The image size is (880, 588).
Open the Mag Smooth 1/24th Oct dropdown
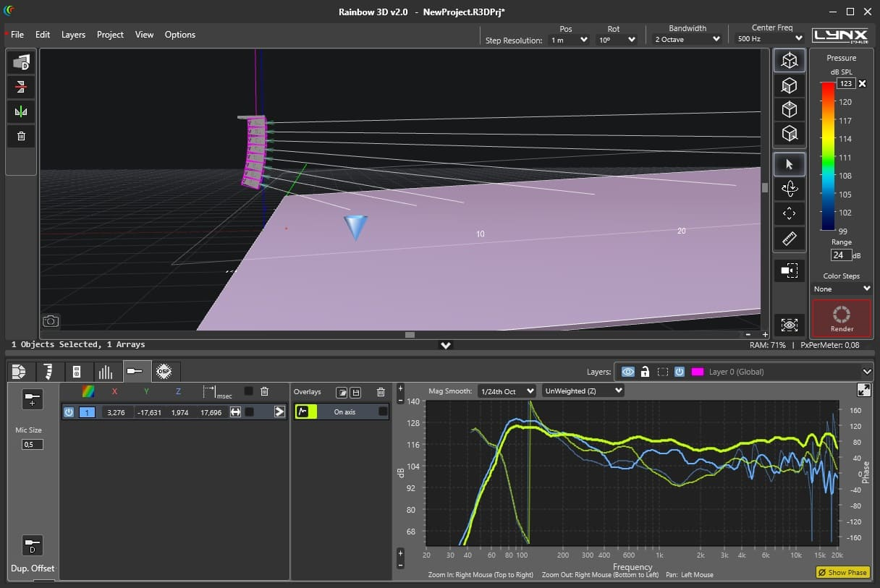507,391
